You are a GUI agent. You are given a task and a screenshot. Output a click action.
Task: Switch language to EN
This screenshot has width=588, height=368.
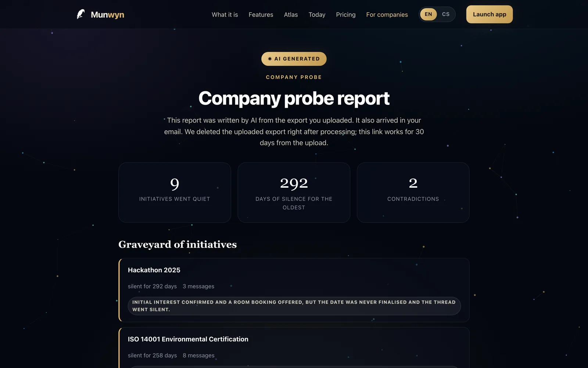pos(429,14)
